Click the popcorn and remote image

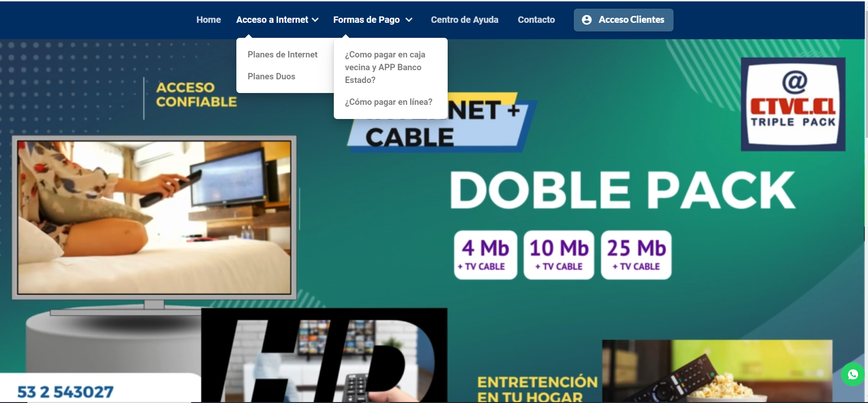coord(717,371)
